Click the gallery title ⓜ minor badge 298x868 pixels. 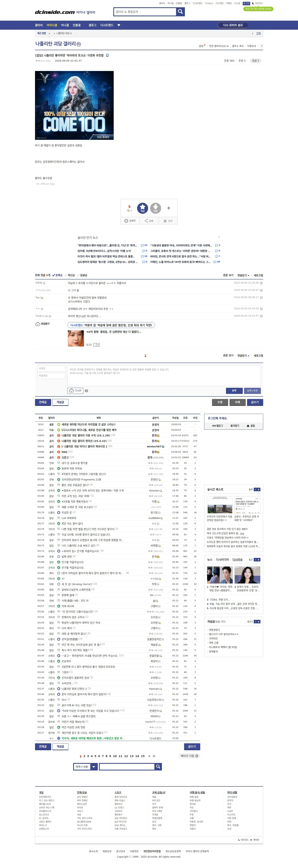click(x=78, y=44)
